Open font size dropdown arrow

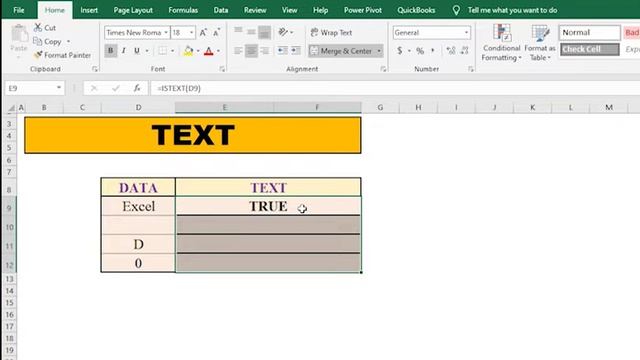coord(191,32)
